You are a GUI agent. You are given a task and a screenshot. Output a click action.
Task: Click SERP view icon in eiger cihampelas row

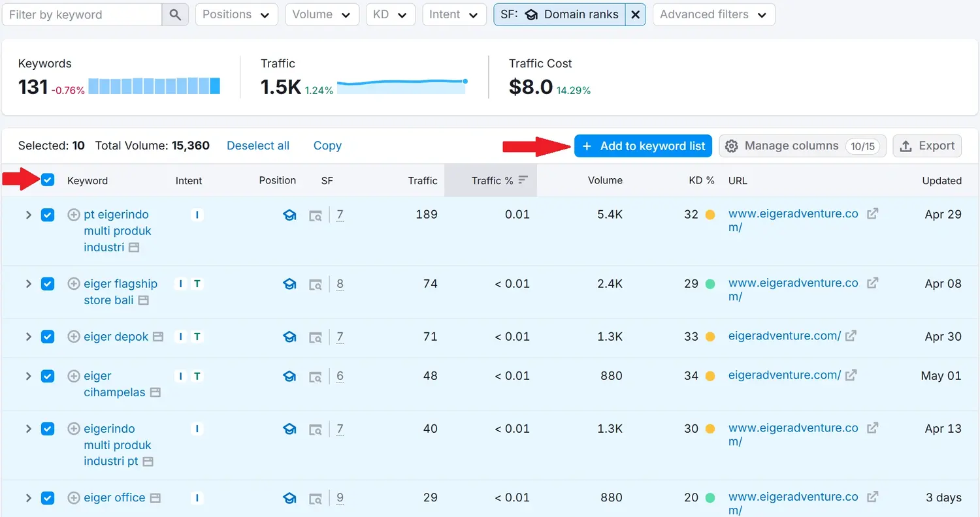(x=316, y=377)
